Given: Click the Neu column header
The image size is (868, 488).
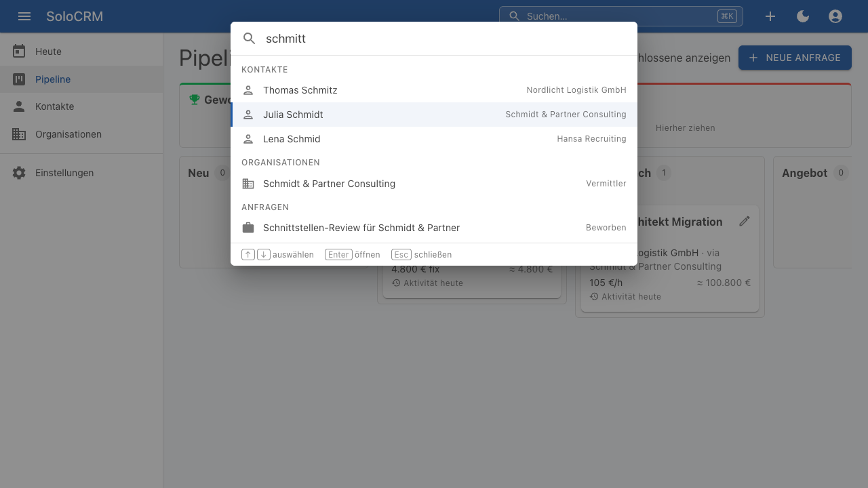Looking at the screenshot, I should click(198, 173).
